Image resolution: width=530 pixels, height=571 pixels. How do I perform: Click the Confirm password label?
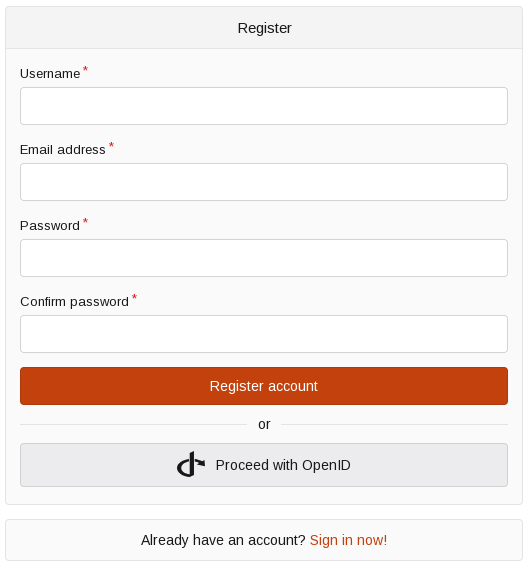pyautogui.click(x=74, y=302)
